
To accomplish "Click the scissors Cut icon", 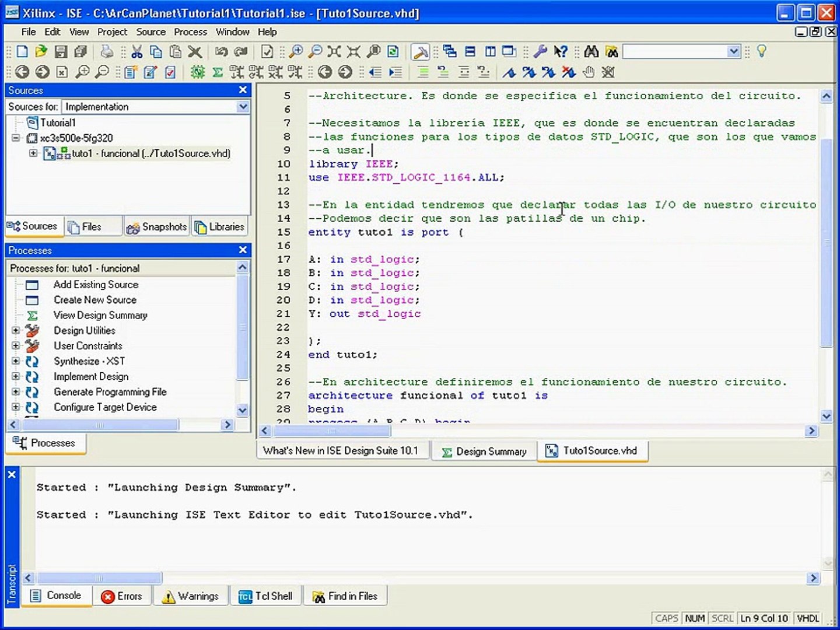I will [x=137, y=52].
